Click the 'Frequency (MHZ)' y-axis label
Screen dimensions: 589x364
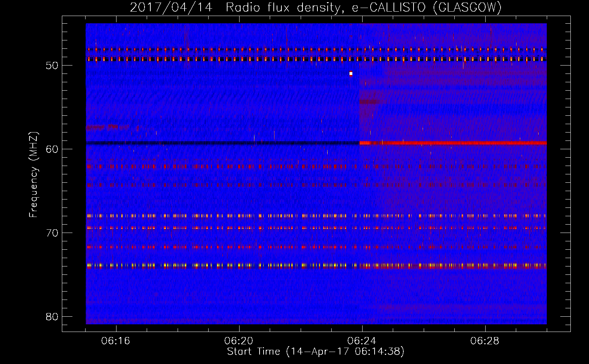click(33, 175)
